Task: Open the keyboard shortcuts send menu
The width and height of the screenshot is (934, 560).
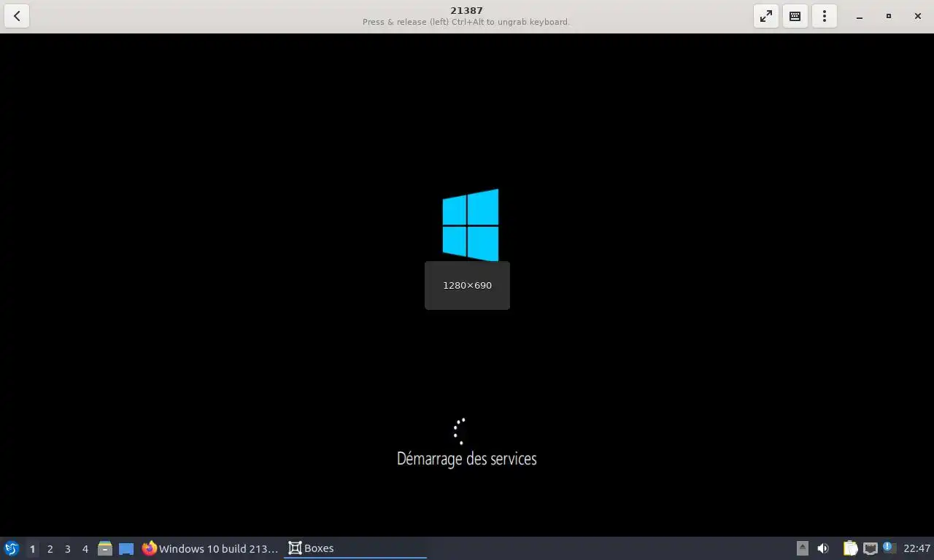Action: pos(795,16)
